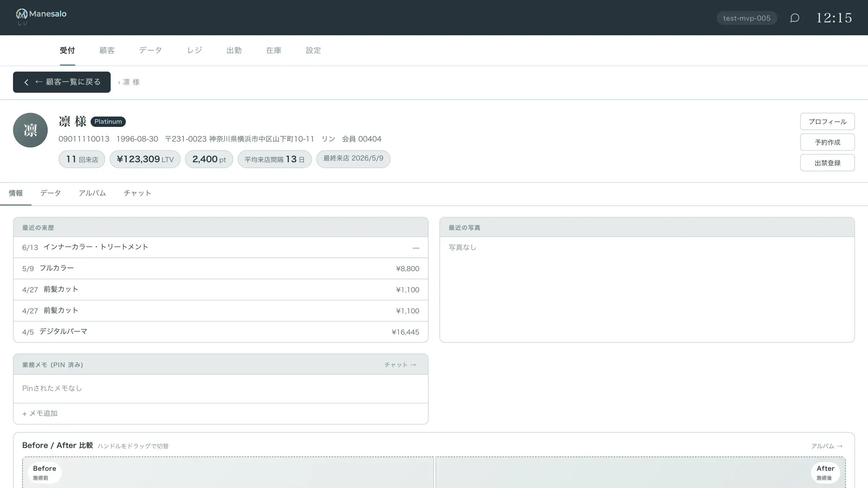The height and width of the screenshot is (488, 868).
Task: Click the back chevron icon on 顧客一覧に戻る
Action: (26, 82)
